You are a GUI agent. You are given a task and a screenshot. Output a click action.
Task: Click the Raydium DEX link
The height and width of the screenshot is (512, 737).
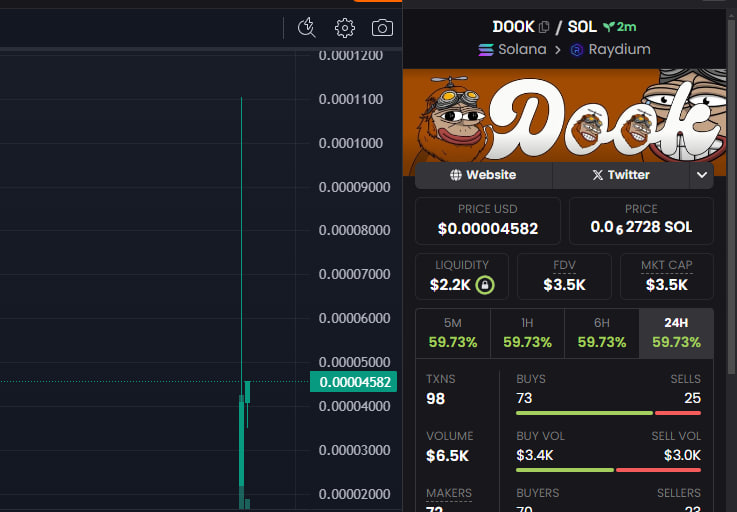point(611,49)
